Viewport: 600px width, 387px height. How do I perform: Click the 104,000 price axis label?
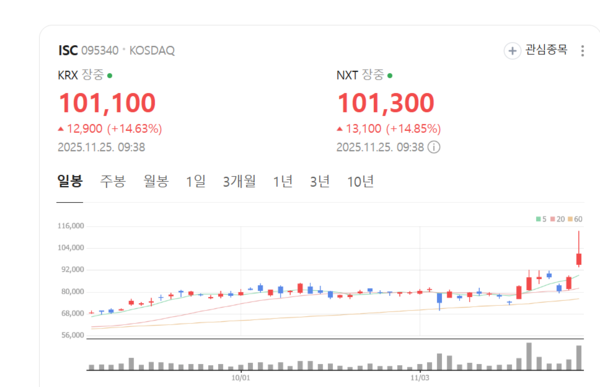(x=71, y=248)
